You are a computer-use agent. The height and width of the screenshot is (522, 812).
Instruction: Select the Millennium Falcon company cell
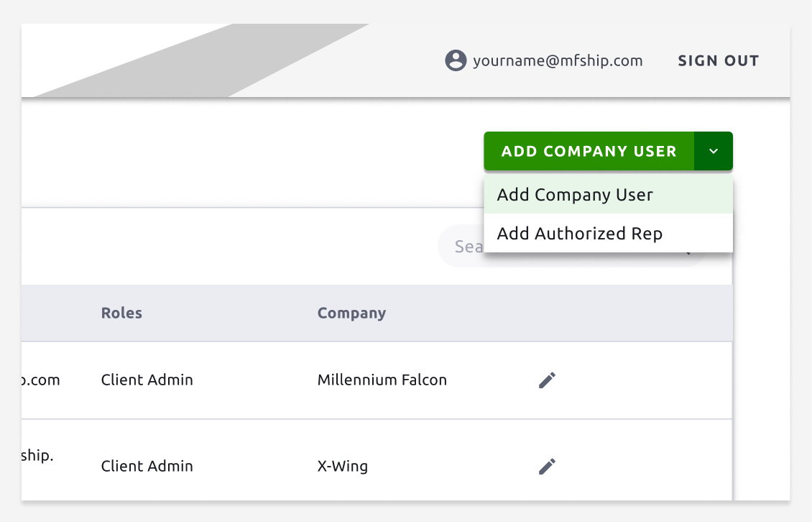[382, 380]
